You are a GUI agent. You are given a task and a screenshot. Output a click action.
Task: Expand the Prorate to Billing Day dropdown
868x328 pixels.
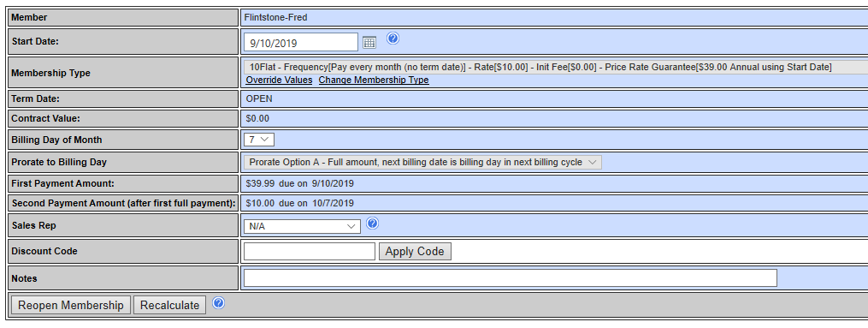[422, 163]
